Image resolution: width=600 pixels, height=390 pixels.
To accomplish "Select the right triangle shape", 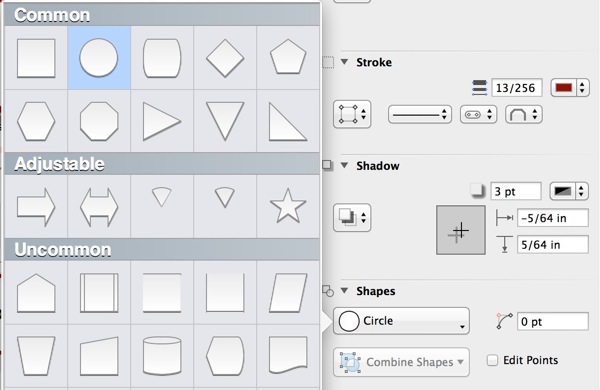I will 288,121.
